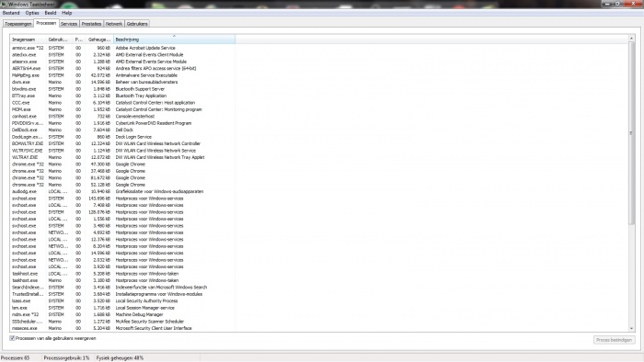
Task: Click the 'Proces beëindigen' button
Action: pyautogui.click(x=614, y=340)
